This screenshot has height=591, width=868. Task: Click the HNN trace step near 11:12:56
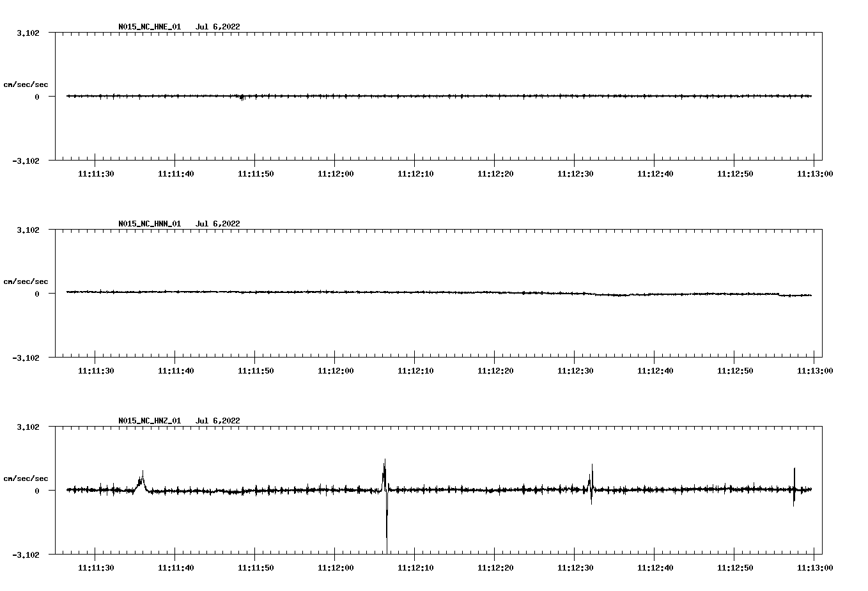[780, 294]
